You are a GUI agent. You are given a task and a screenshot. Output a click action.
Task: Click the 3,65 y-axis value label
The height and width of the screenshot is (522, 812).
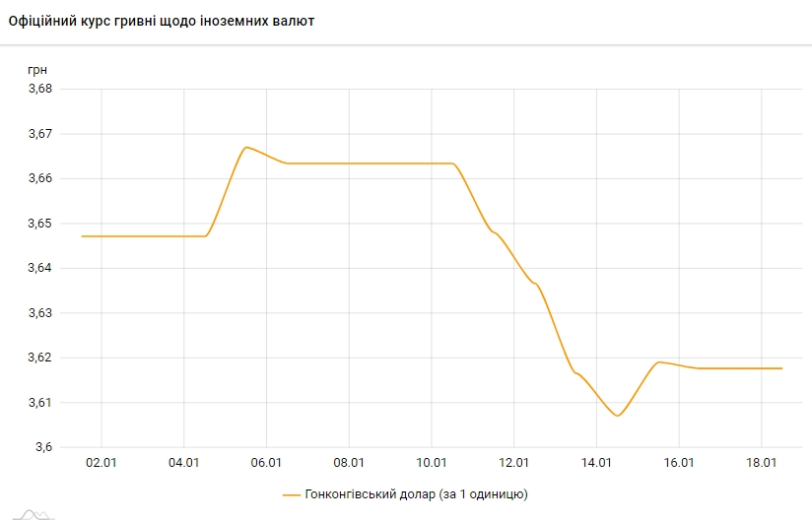pos(39,224)
